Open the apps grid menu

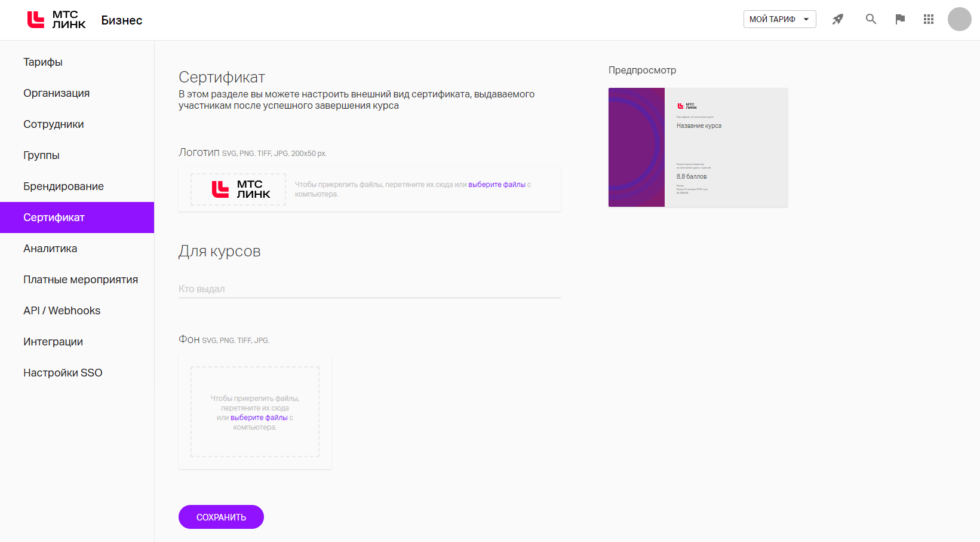point(928,19)
